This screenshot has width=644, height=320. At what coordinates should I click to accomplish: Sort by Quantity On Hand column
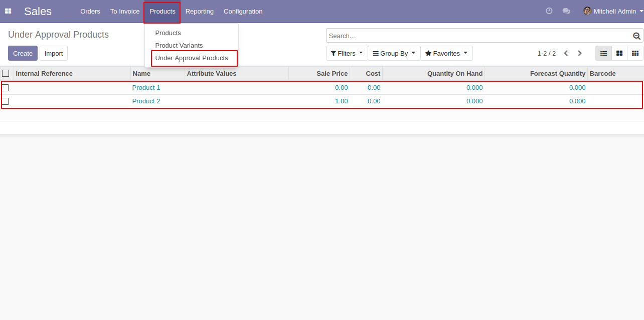click(434, 73)
